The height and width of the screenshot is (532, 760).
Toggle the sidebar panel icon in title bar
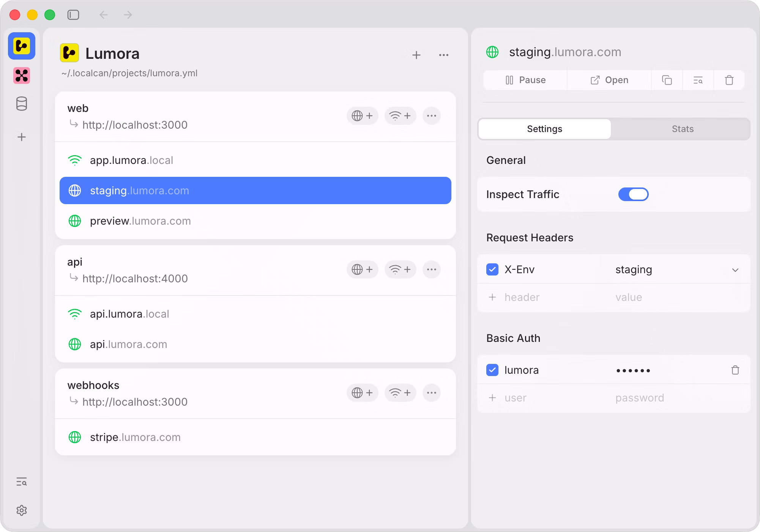click(73, 15)
